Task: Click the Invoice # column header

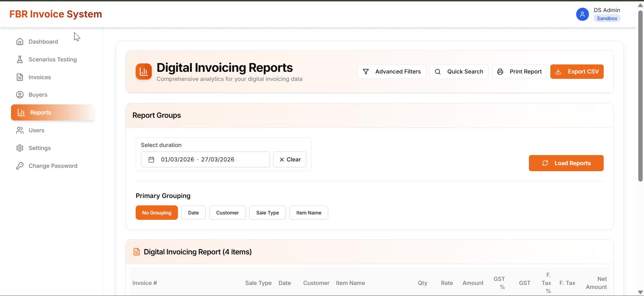Action: coord(145,283)
